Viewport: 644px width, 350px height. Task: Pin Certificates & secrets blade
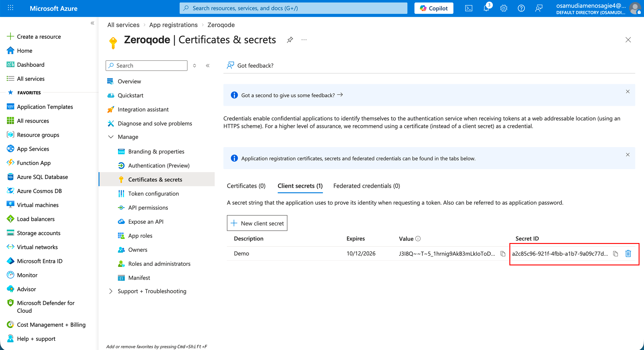point(290,40)
